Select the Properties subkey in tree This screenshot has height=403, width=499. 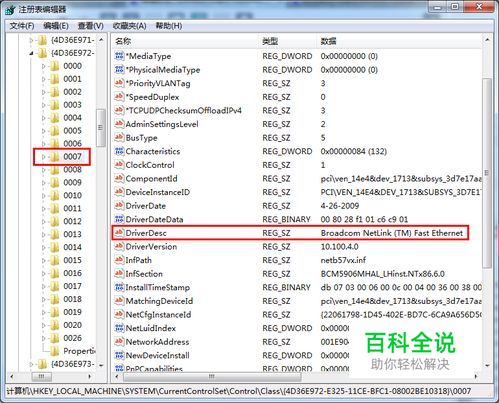pyautogui.click(x=79, y=351)
